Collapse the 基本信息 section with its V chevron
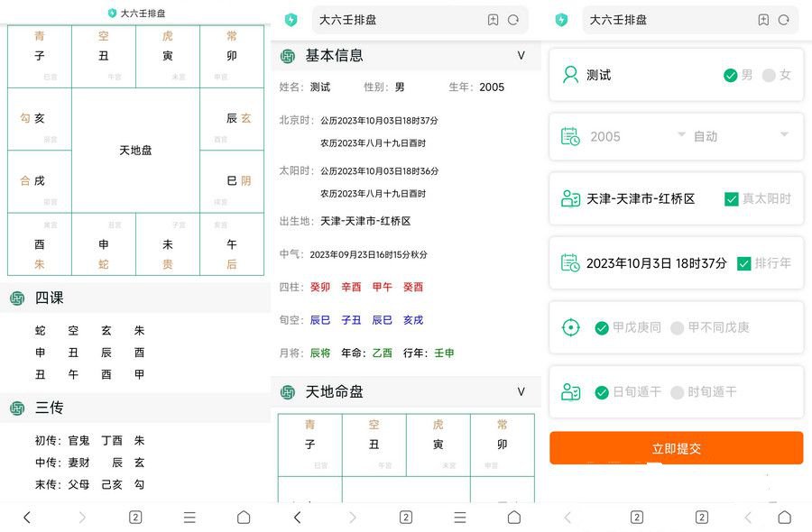Screen dimensions: 812x532 click(x=521, y=56)
